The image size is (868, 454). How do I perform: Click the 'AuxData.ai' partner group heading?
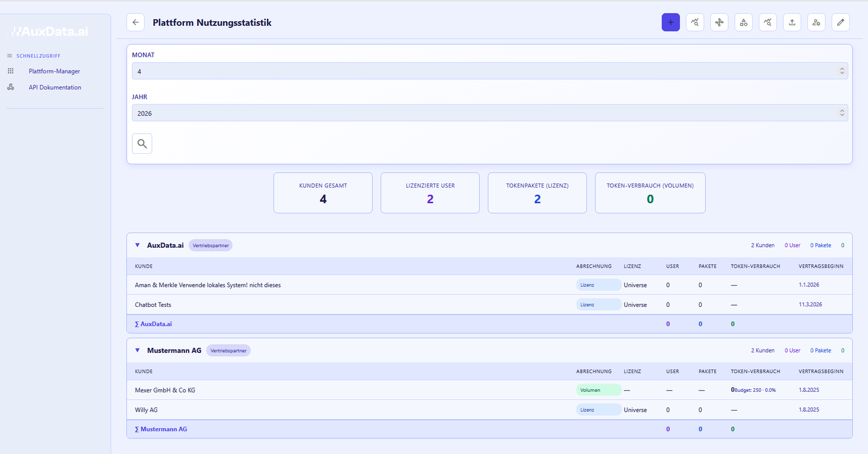(x=165, y=245)
